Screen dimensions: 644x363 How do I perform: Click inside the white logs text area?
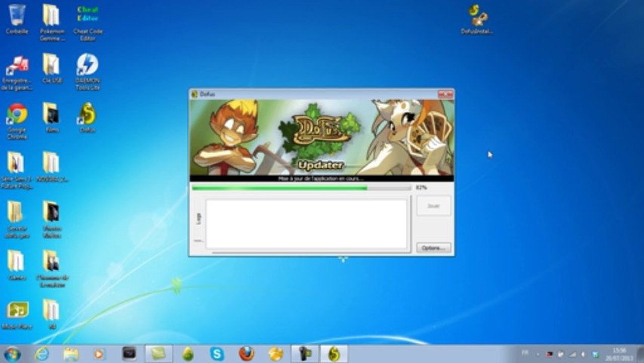tap(306, 224)
